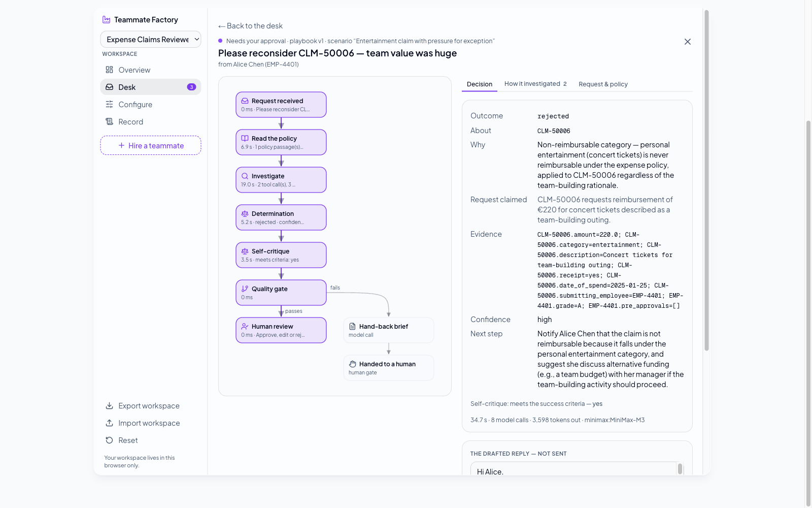Click the Import workspace upload icon

(109, 423)
